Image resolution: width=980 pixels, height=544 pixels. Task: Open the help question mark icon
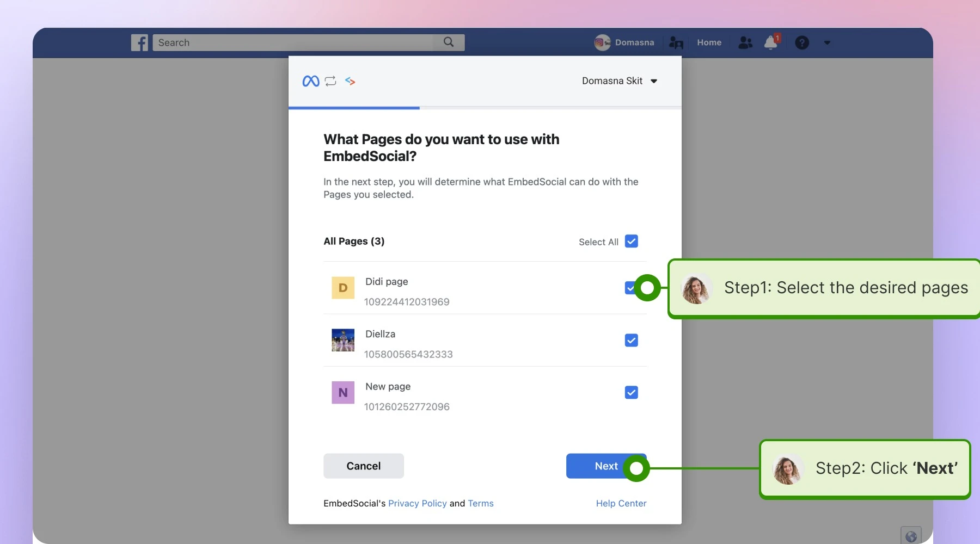(802, 42)
